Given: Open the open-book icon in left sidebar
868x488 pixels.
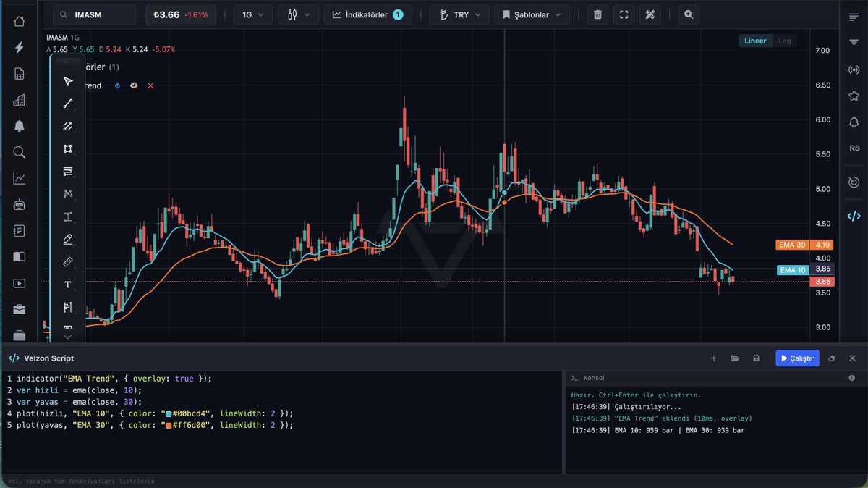Looking at the screenshot, I should pos(19,257).
